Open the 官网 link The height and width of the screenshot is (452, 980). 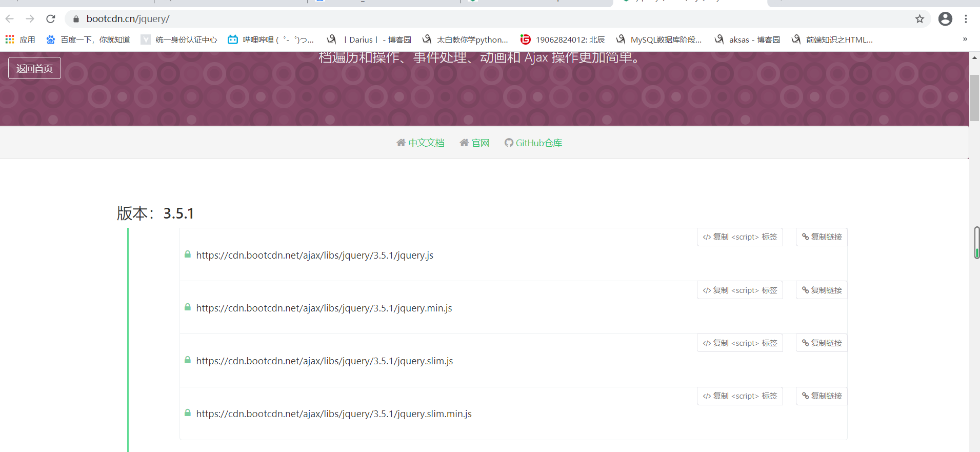point(481,143)
